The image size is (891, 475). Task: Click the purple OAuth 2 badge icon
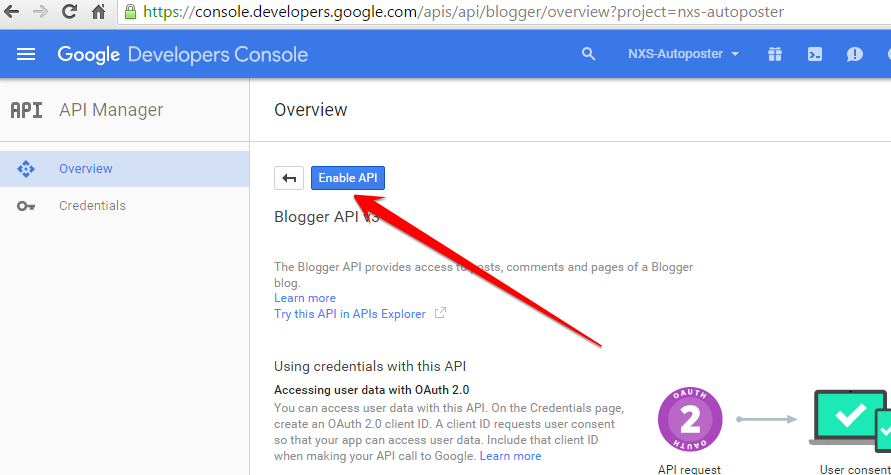tap(690, 420)
